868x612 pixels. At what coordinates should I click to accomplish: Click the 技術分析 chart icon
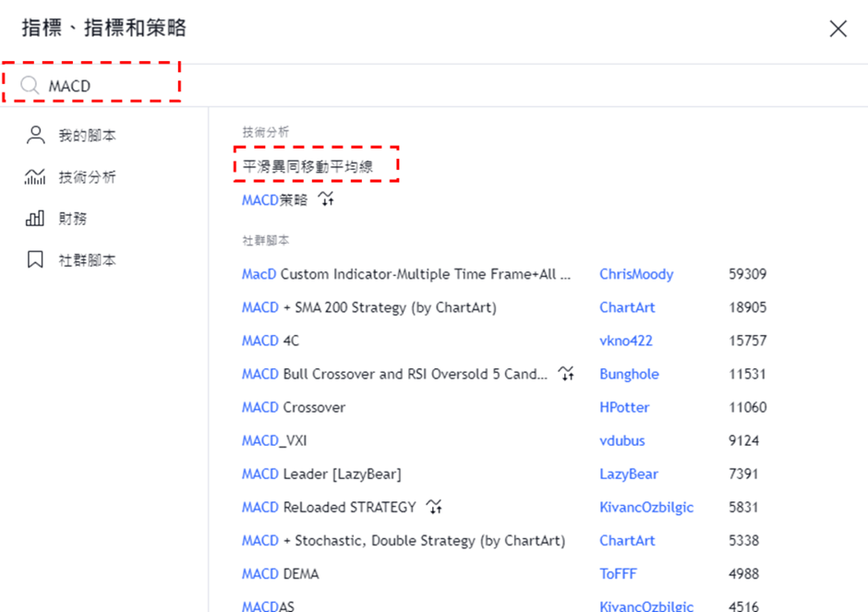pos(35,177)
